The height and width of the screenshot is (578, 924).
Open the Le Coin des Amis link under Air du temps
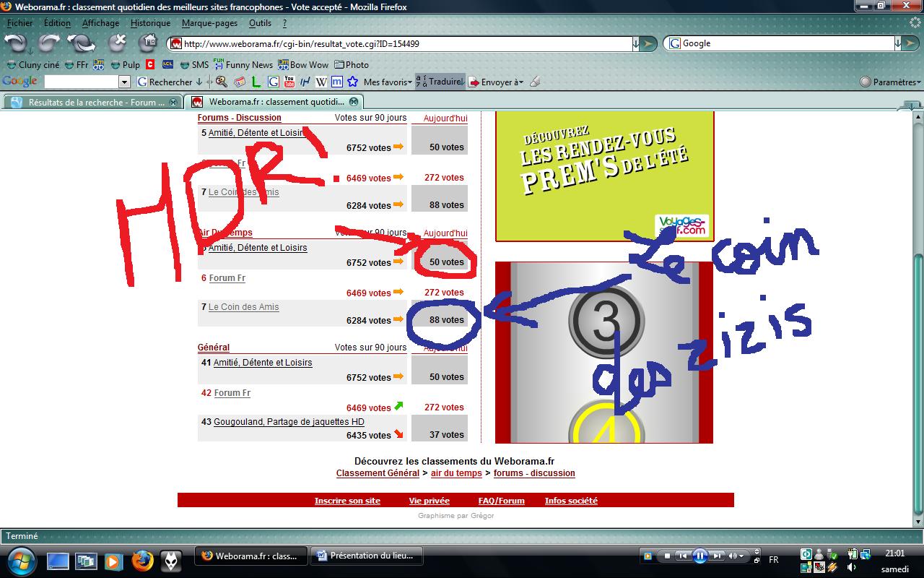pyautogui.click(x=243, y=307)
